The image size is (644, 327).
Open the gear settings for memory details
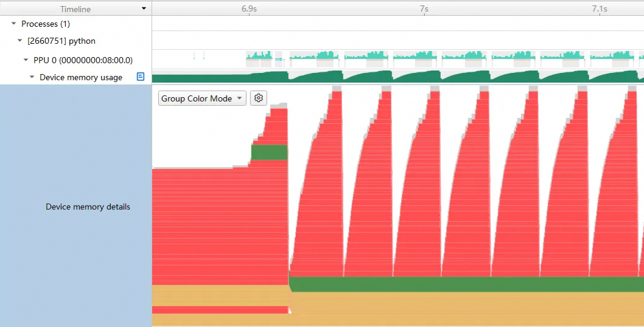258,98
